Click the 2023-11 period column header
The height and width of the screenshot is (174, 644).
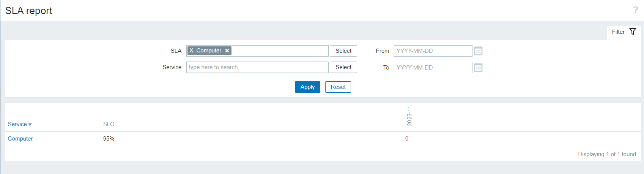coord(409,116)
